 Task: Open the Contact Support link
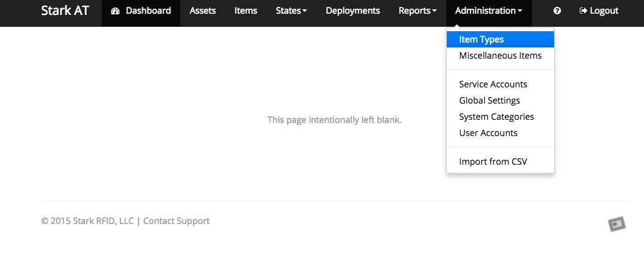point(176,221)
